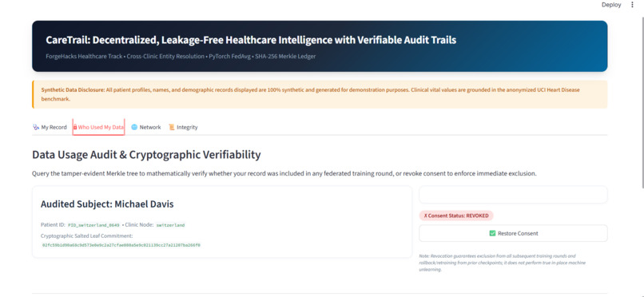This screenshot has height=297, width=644.
Task: Click the stethoscope icon on My Record
Action: (36, 127)
